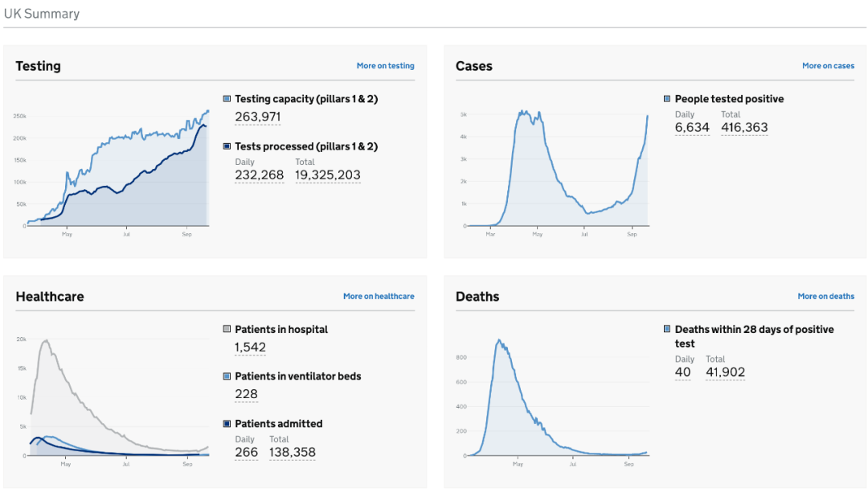Screen dimensions: 868x489
Task: Click the Deaths line chart
Action: pyautogui.click(x=552, y=403)
